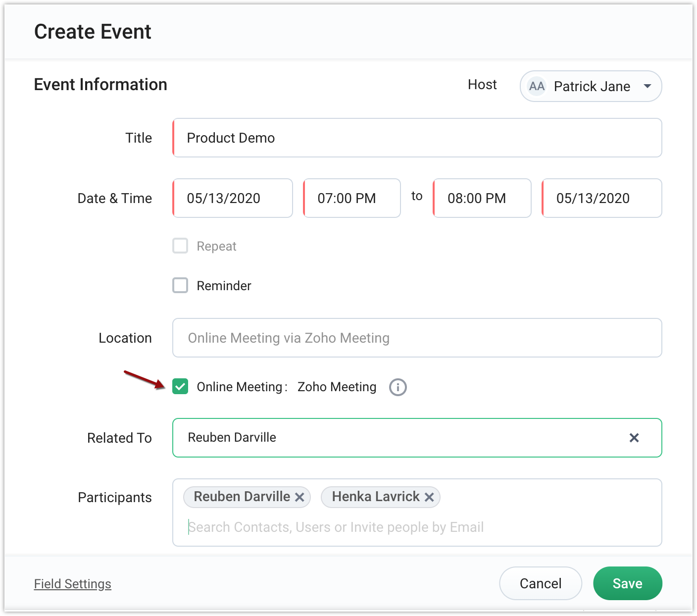The width and height of the screenshot is (697, 616).
Task: Click the Title field containing Product Demo
Action: tap(417, 138)
